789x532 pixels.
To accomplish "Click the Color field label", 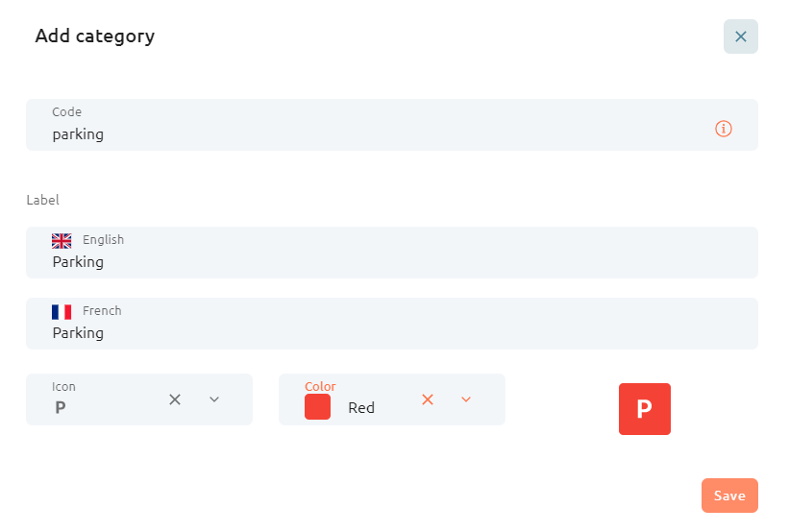I will click(x=320, y=386).
